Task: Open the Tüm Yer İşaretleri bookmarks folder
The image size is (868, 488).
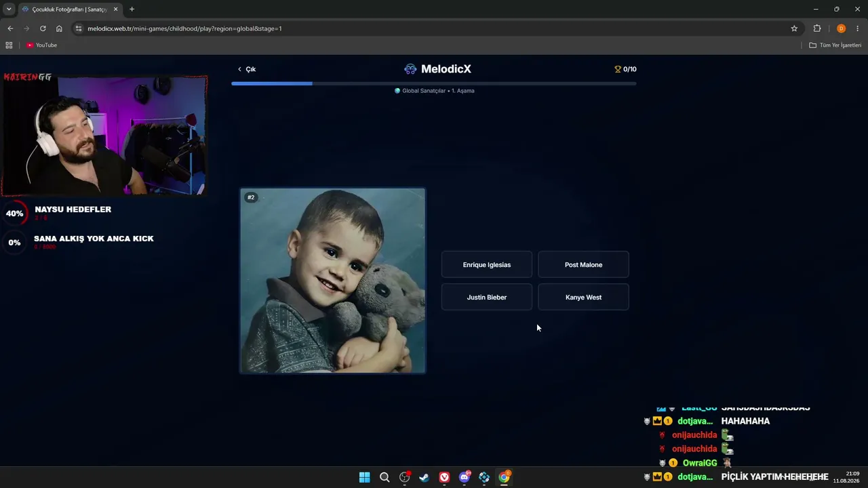Action: [835, 45]
